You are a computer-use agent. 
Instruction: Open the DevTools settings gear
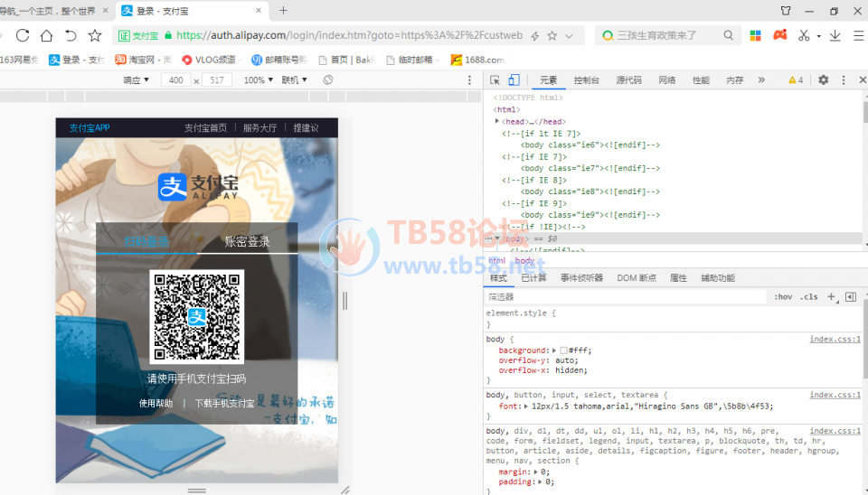click(823, 80)
